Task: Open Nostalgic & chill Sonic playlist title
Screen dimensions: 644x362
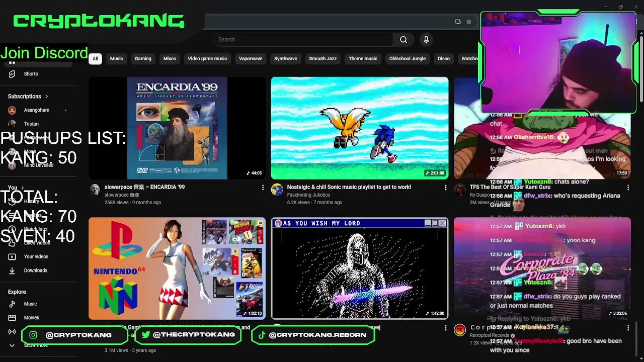Action: (349, 187)
